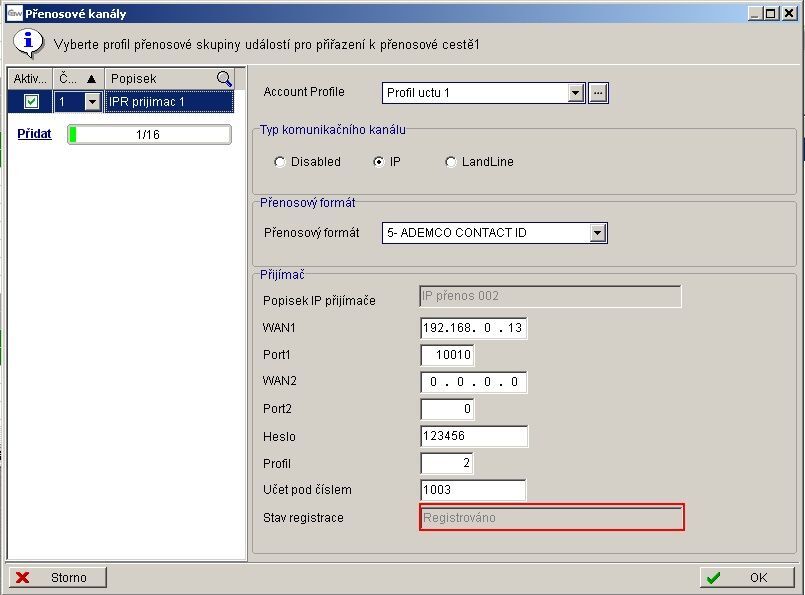The image size is (805, 595).
Task: Select the LandLine channel type
Action: [451, 162]
